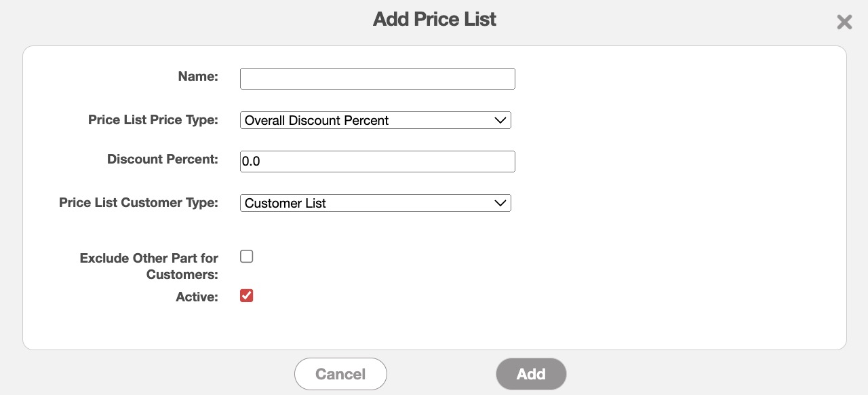The height and width of the screenshot is (395, 868).
Task: Click the "Price List Price Type:" label
Action: click(153, 120)
